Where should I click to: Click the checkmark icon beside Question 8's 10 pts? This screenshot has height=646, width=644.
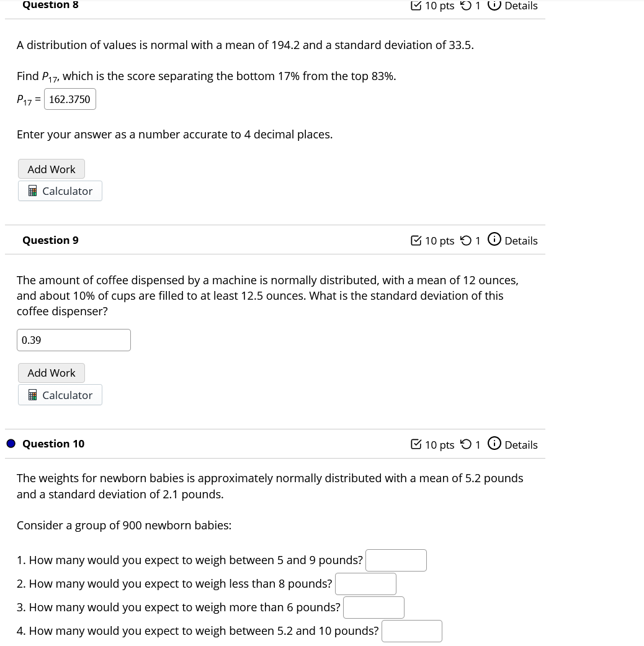click(x=416, y=6)
